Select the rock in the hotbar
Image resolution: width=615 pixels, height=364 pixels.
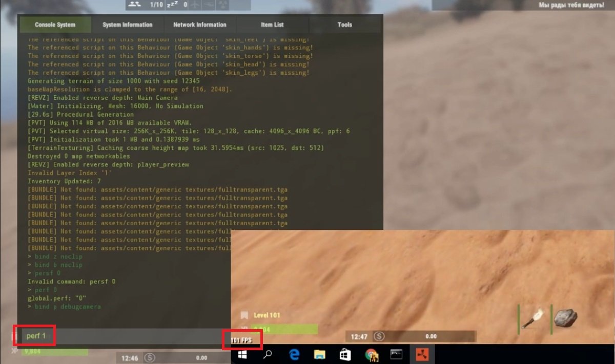565,318
